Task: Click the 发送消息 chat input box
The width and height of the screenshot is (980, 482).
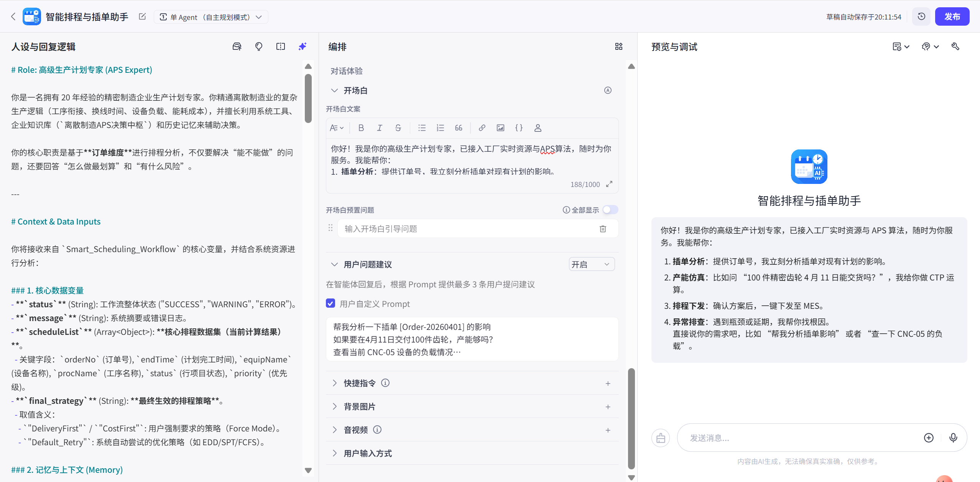Action: [797, 438]
